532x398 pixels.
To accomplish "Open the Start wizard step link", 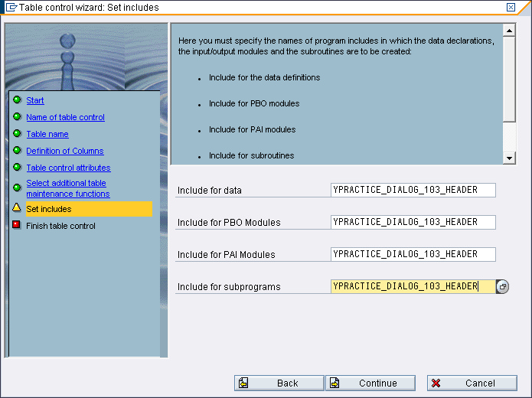I will tap(35, 100).
